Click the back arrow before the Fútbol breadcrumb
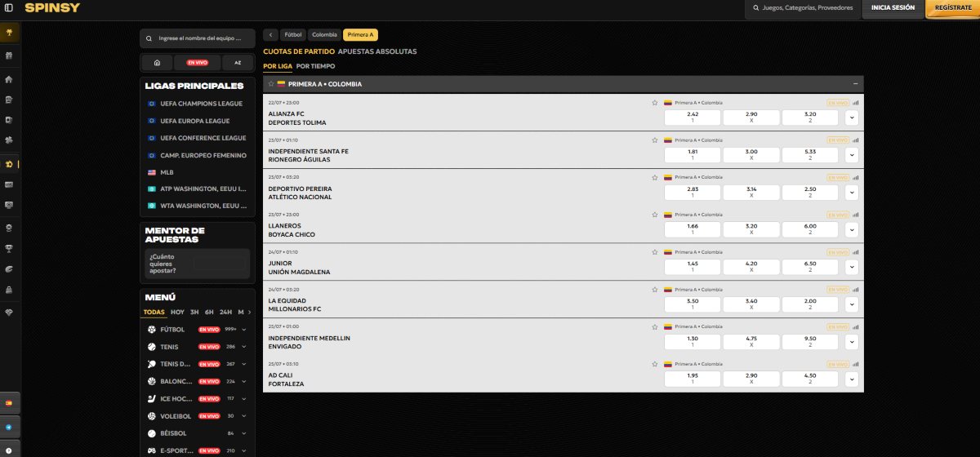Image resolution: width=980 pixels, height=457 pixels. pos(271,35)
